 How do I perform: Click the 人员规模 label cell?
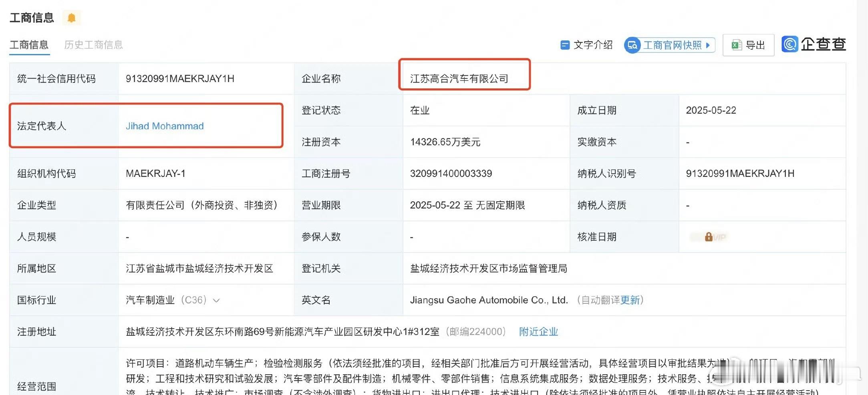pyautogui.click(x=64, y=237)
